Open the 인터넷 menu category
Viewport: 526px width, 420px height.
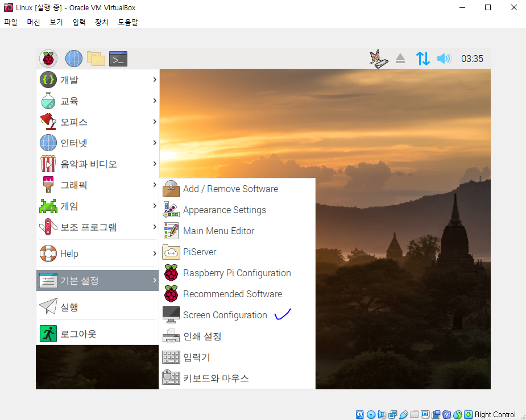click(x=97, y=143)
